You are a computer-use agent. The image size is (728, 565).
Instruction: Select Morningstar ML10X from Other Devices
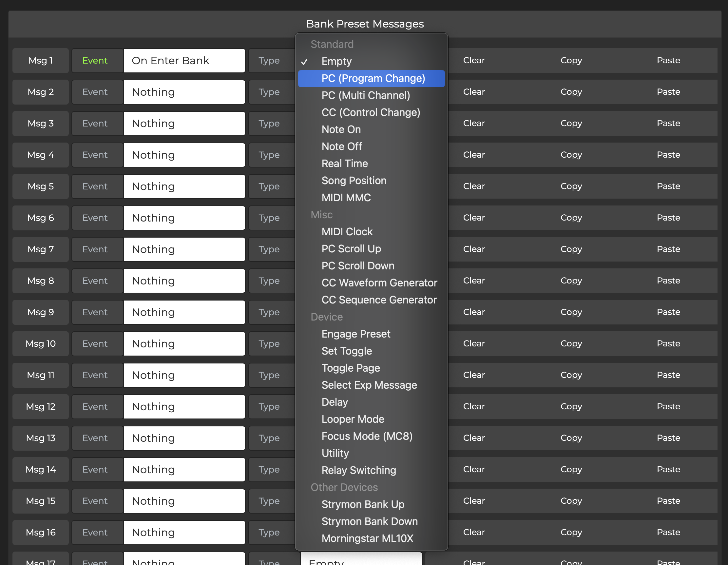pyautogui.click(x=367, y=538)
